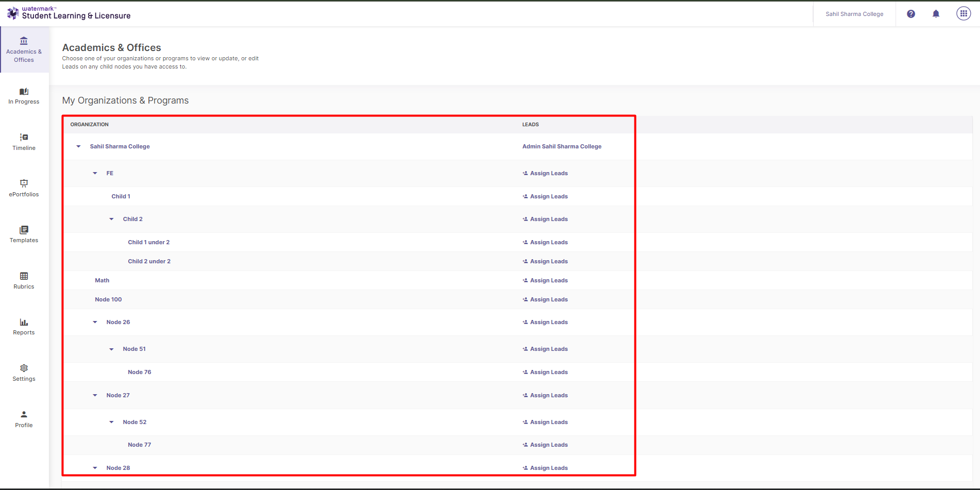Viewport: 980px width, 490px height.
Task: Open Node 27 link
Action: pos(118,395)
